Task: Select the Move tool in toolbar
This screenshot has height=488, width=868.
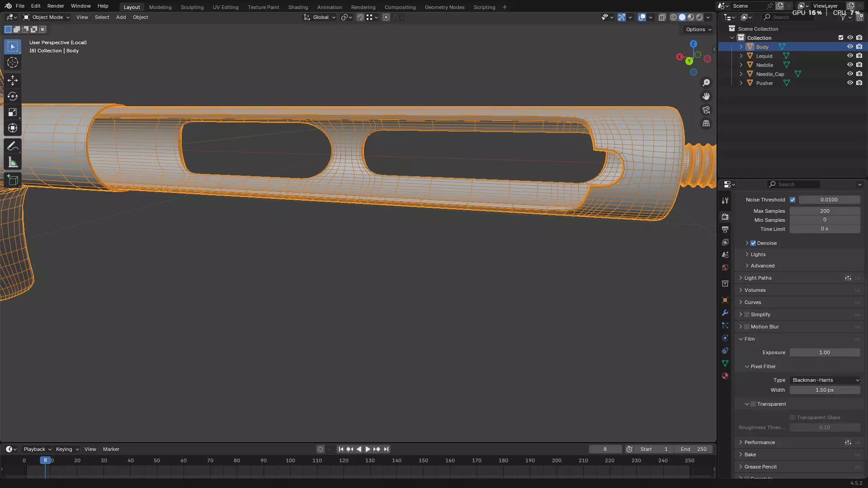Action: pos(13,80)
